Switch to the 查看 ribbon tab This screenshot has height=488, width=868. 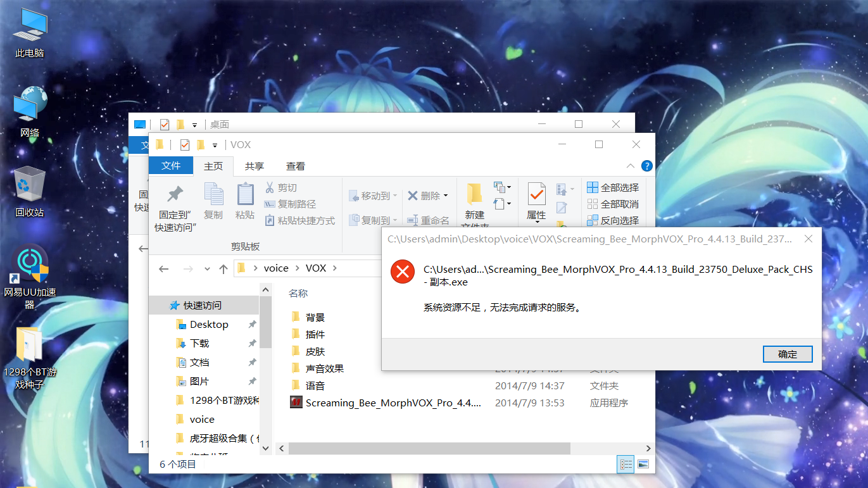pos(296,166)
